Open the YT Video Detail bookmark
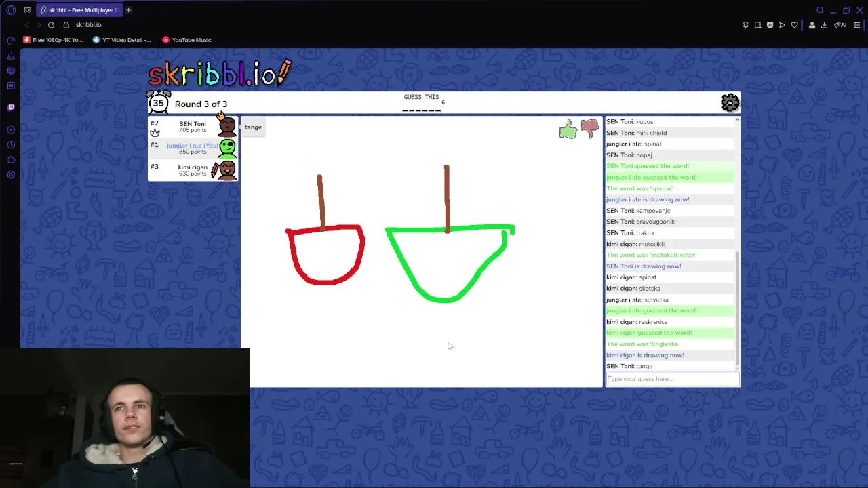The height and width of the screenshot is (488, 868). tap(122, 40)
